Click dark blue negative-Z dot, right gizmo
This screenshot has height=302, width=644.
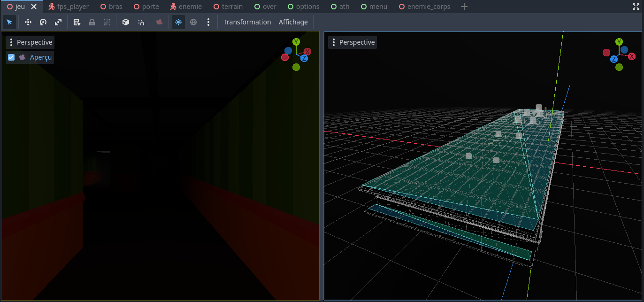(624, 49)
